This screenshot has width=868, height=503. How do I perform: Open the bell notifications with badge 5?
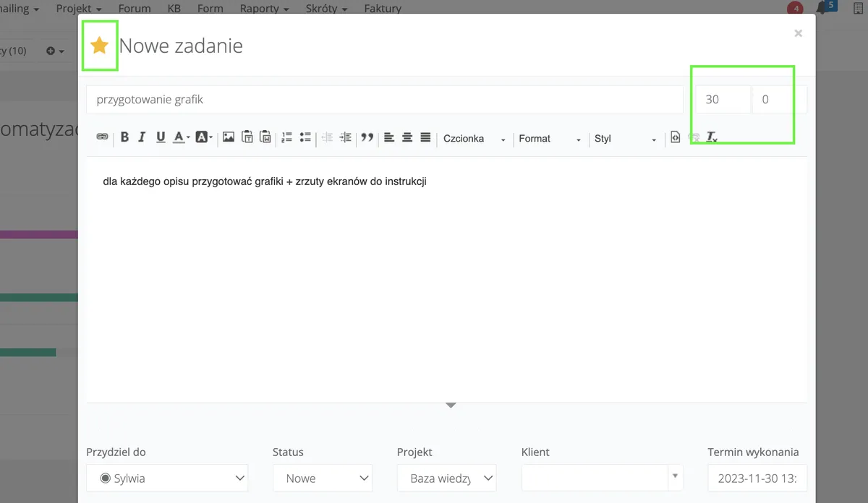(825, 7)
